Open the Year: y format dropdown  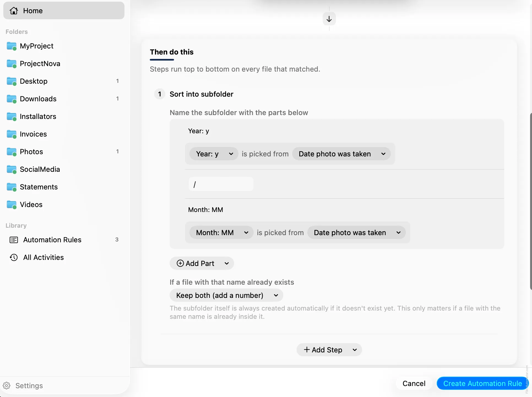pos(214,154)
